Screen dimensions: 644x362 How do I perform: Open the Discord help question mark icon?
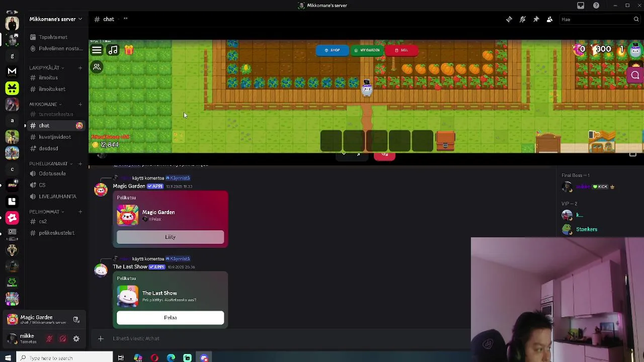(x=596, y=6)
